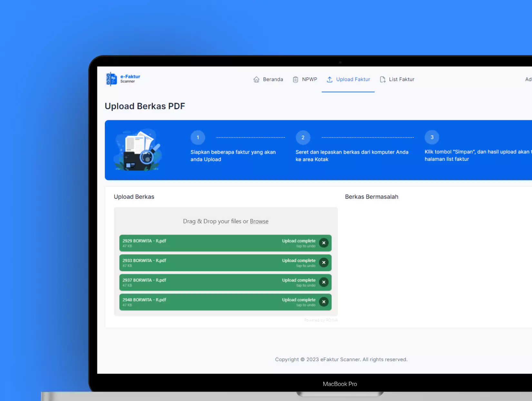Click the Upload Faktur upload arrow icon

pos(330,80)
